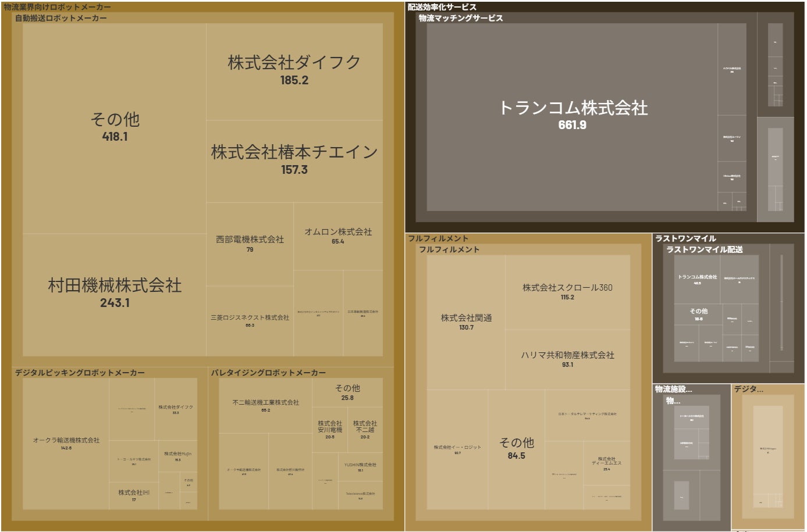Select the 株式会社安川電機 tile
The width and height of the screenshot is (807, 532).
330,430
